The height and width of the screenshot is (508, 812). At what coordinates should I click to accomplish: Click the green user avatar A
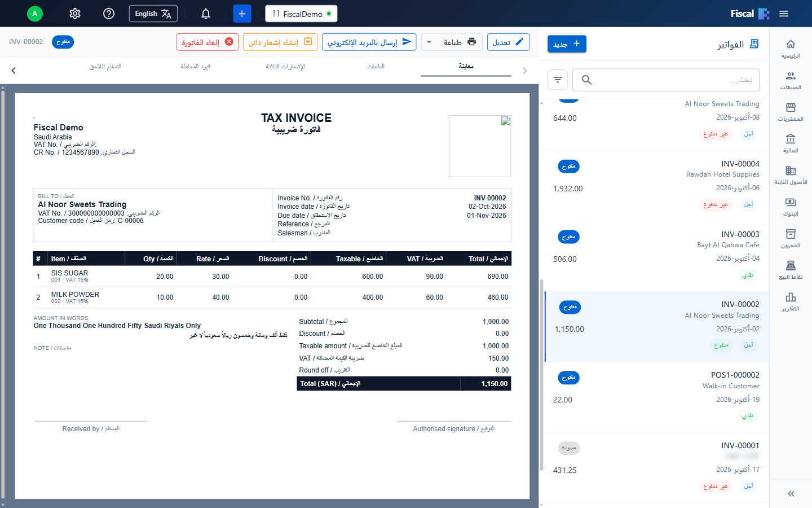[35, 14]
